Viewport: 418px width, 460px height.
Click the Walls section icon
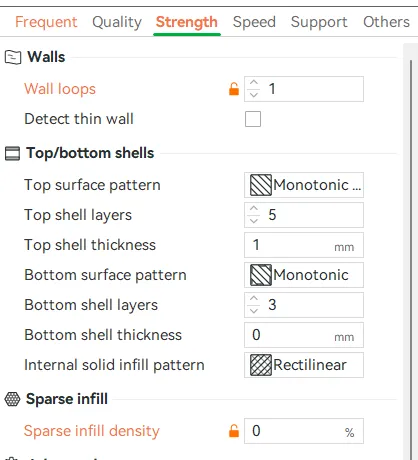tap(13, 57)
